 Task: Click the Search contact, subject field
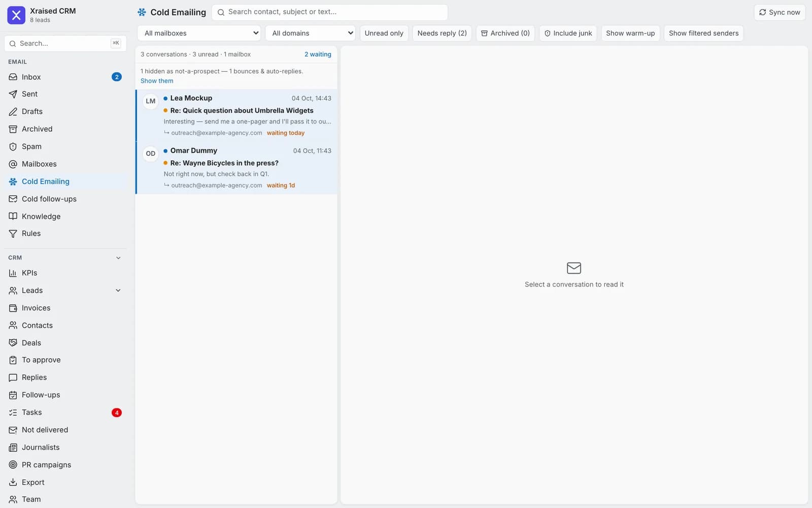(330, 12)
